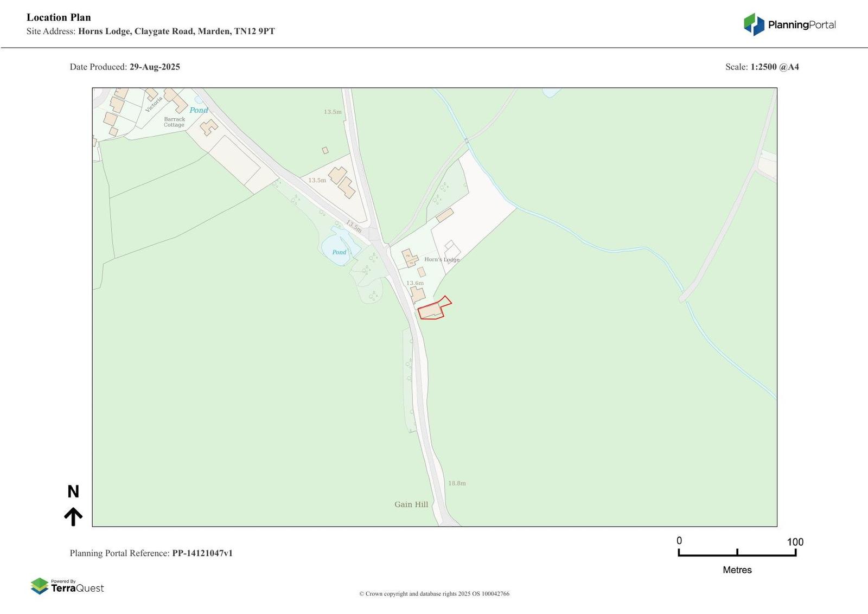Click the Scale 1:2500 @A4 text
This screenshot has height=614, width=868.
762,67
